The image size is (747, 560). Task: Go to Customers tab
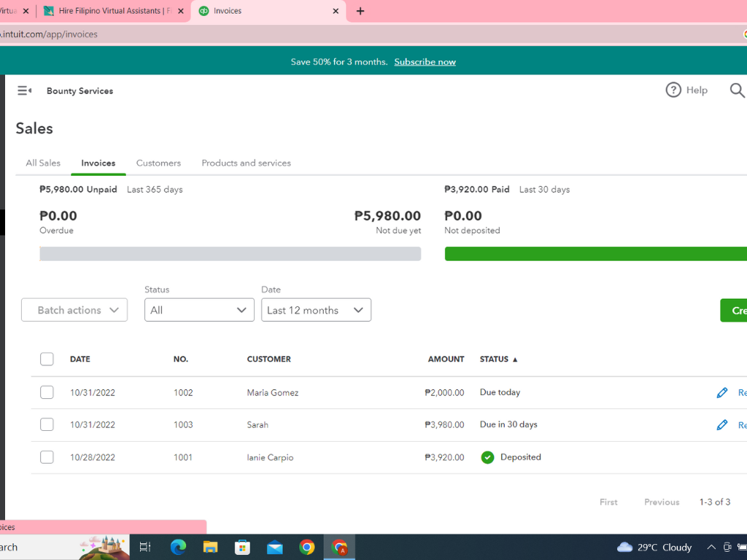click(x=158, y=163)
